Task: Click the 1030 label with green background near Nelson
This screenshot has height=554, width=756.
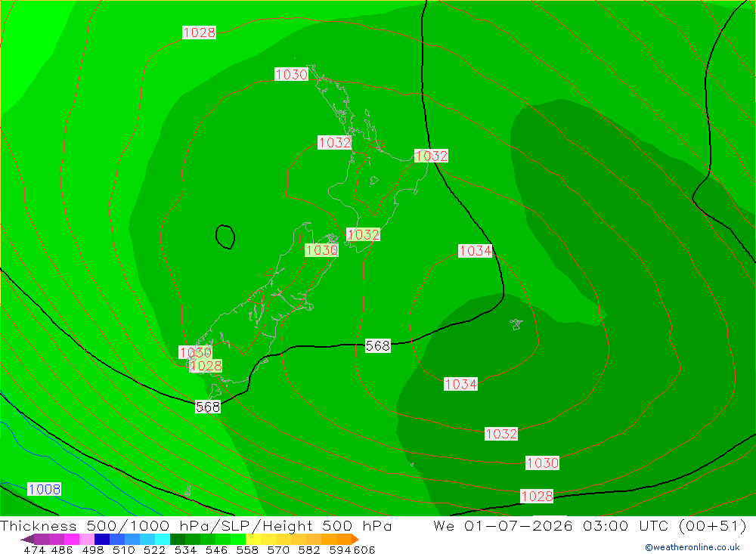Action: 321,249
